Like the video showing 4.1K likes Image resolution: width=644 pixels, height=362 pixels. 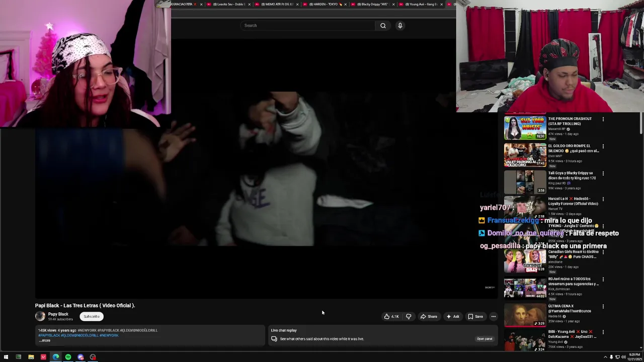(x=392, y=317)
